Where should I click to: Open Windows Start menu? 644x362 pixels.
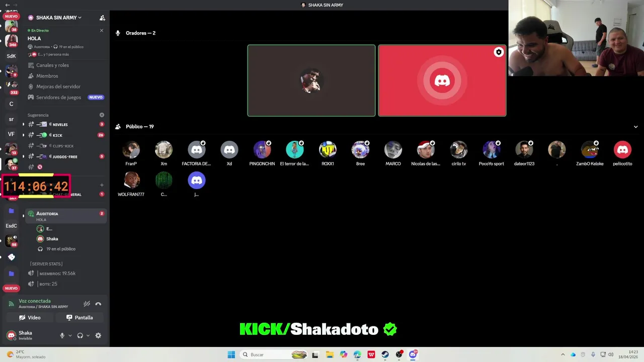click(x=231, y=354)
